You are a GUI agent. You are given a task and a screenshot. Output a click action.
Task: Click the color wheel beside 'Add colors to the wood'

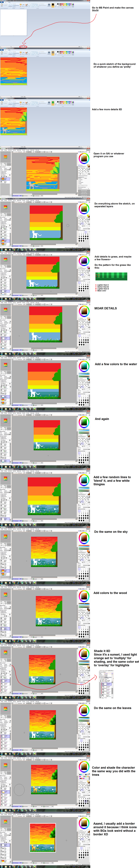tap(84, 596)
